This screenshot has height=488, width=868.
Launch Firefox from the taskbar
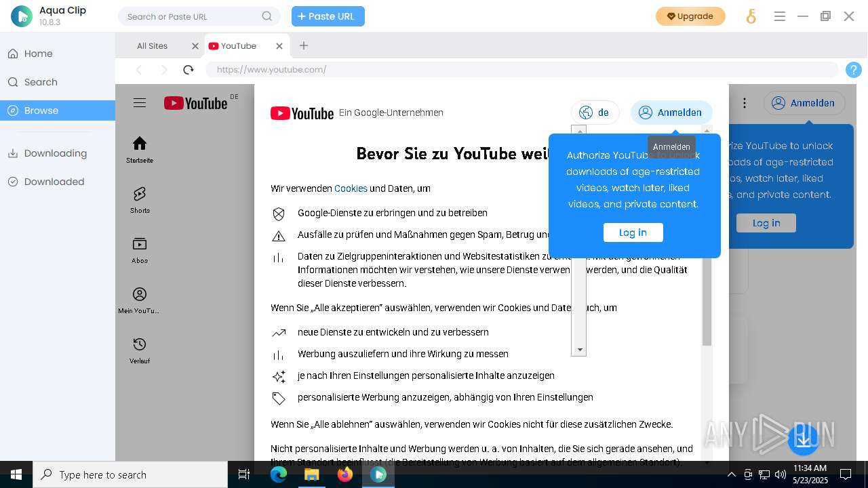(x=345, y=474)
